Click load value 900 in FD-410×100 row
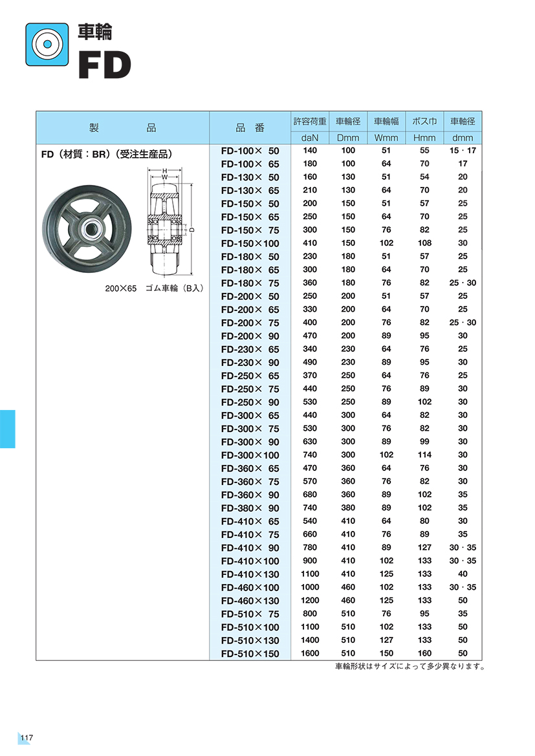The image size is (535, 756). [310, 561]
